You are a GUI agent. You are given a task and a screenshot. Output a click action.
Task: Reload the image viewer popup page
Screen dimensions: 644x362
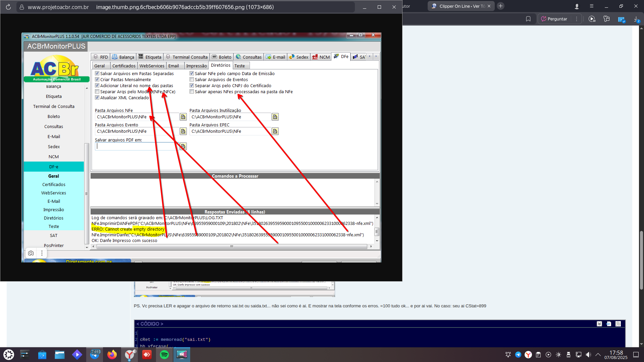8,7
